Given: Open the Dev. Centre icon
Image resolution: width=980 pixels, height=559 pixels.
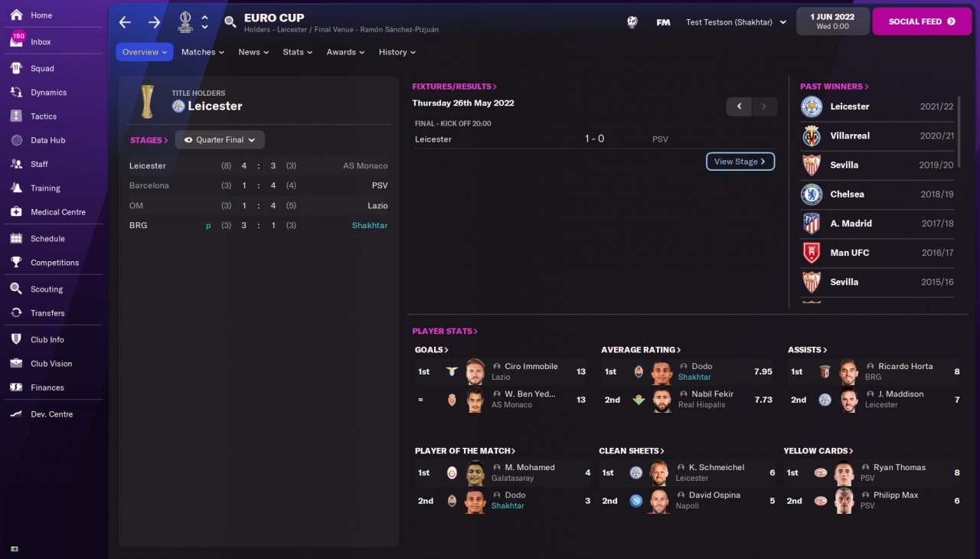Looking at the screenshot, I should pyautogui.click(x=16, y=414).
